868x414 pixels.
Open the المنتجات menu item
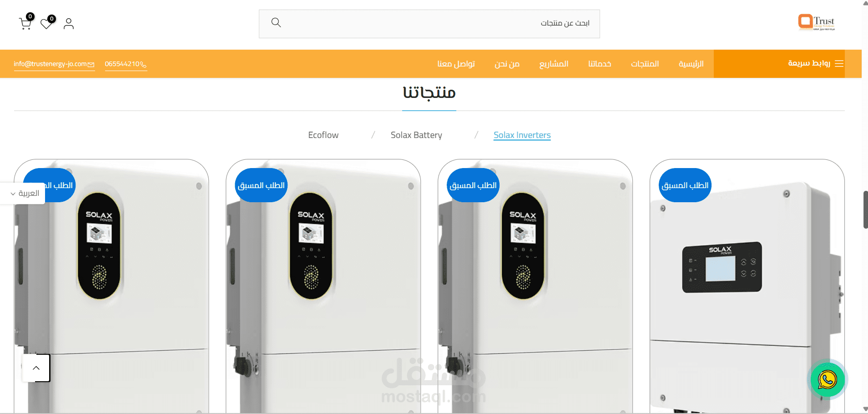click(645, 64)
